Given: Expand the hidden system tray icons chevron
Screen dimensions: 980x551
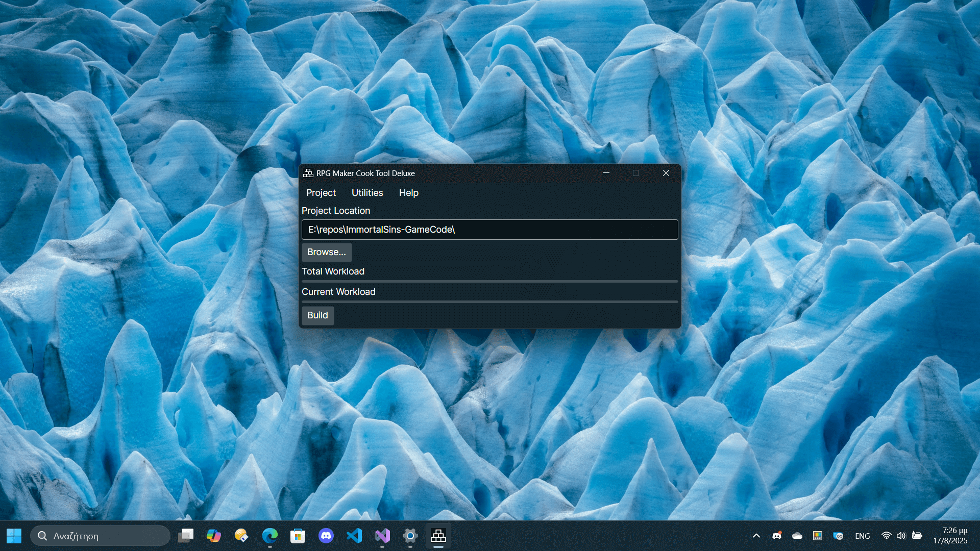Looking at the screenshot, I should click(756, 536).
